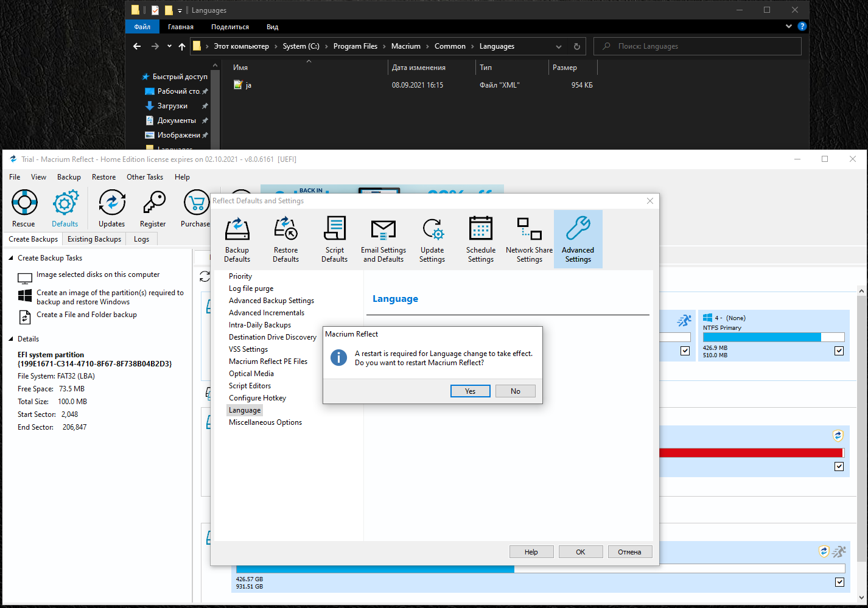Select Schedule Settings calendar icon

tap(480, 229)
